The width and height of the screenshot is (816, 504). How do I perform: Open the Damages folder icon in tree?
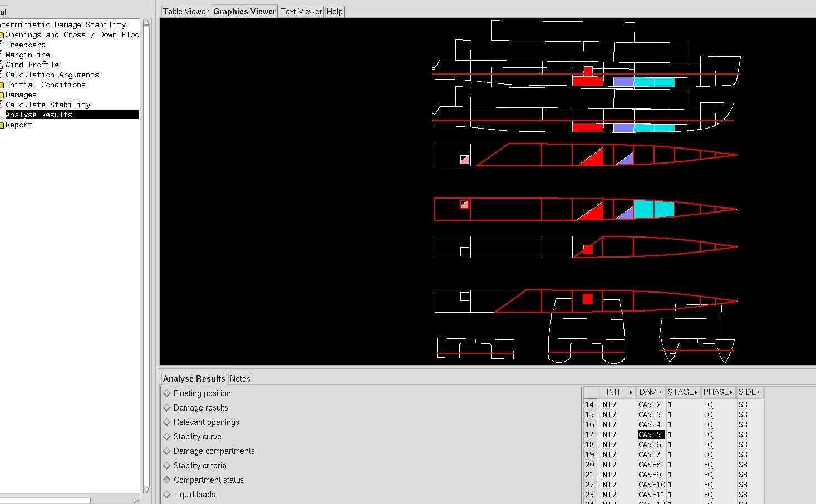[2, 95]
